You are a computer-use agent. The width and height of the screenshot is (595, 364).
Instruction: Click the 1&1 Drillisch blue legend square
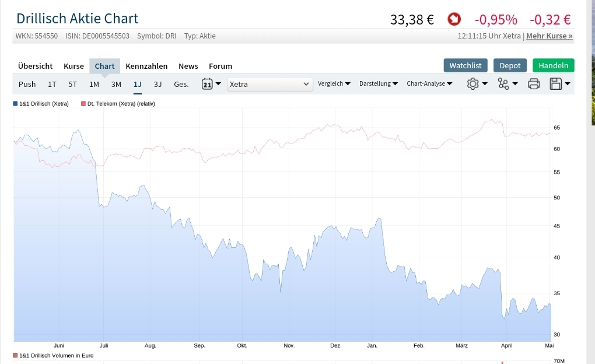pyautogui.click(x=15, y=104)
